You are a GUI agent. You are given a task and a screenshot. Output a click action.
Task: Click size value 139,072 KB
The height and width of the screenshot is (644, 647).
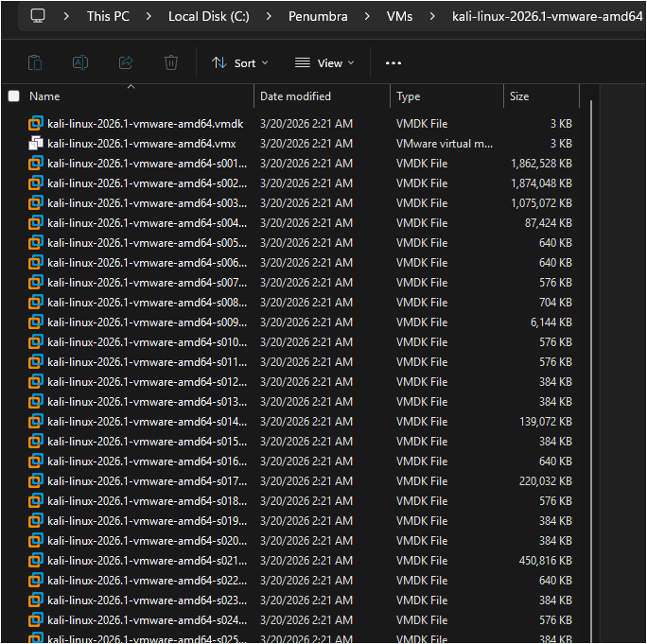coord(546,421)
